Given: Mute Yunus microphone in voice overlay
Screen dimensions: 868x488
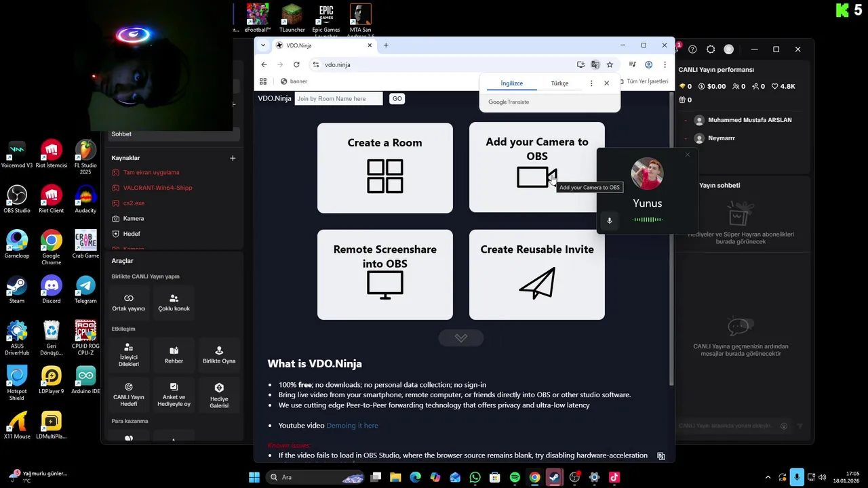Looking at the screenshot, I should click(609, 220).
